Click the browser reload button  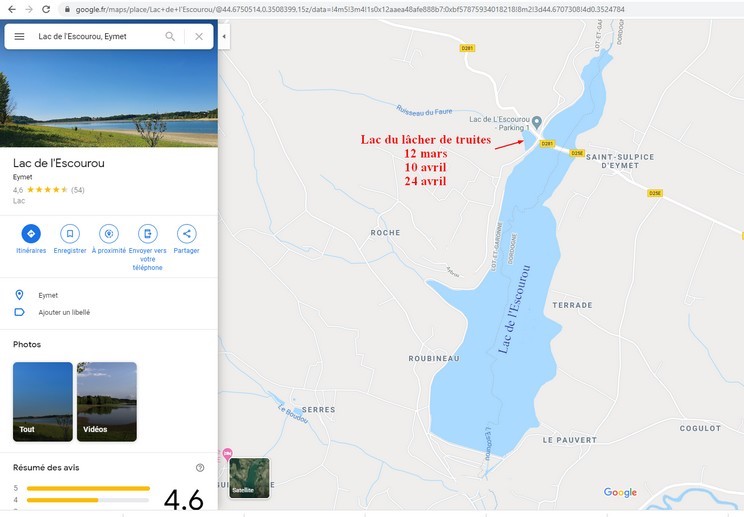[45, 9]
